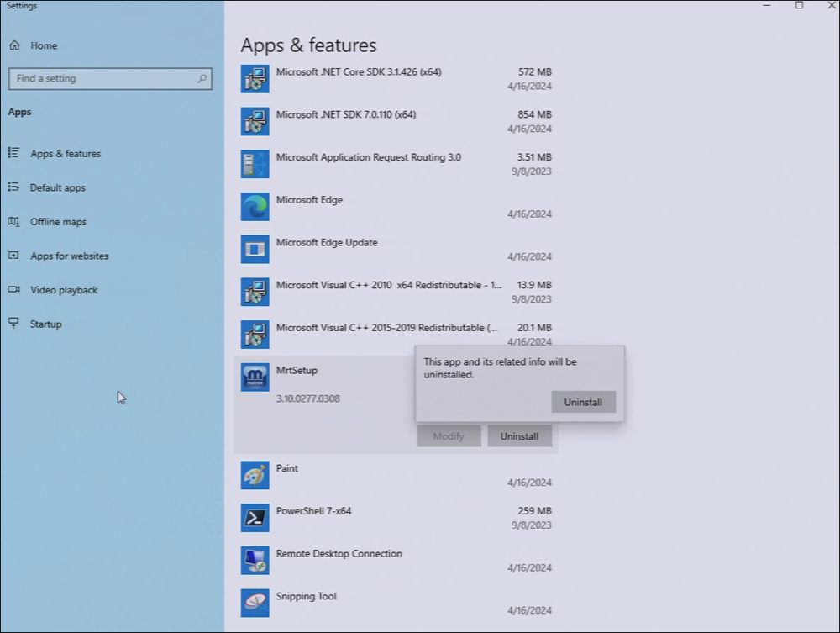Viewport: 840px width, 633px height.
Task: Confirm Uninstall in the popup dialog
Action: 583,402
